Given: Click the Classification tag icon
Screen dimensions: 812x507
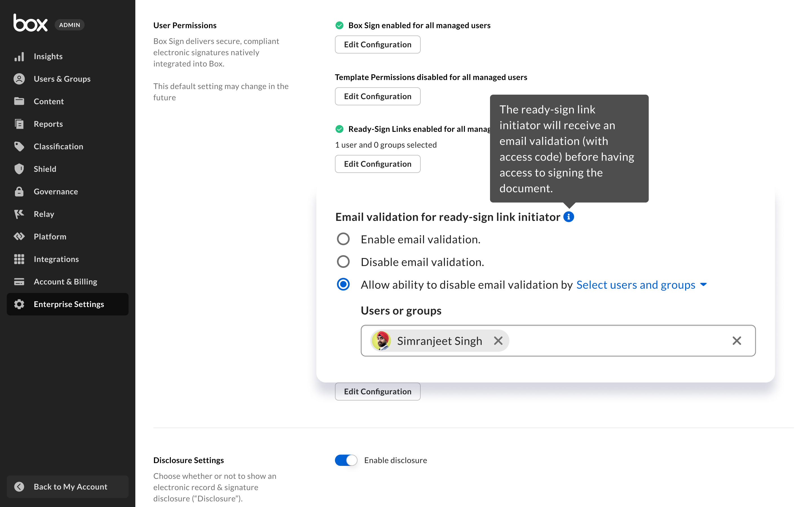Looking at the screenshot, I should click(x=19, y=146).
